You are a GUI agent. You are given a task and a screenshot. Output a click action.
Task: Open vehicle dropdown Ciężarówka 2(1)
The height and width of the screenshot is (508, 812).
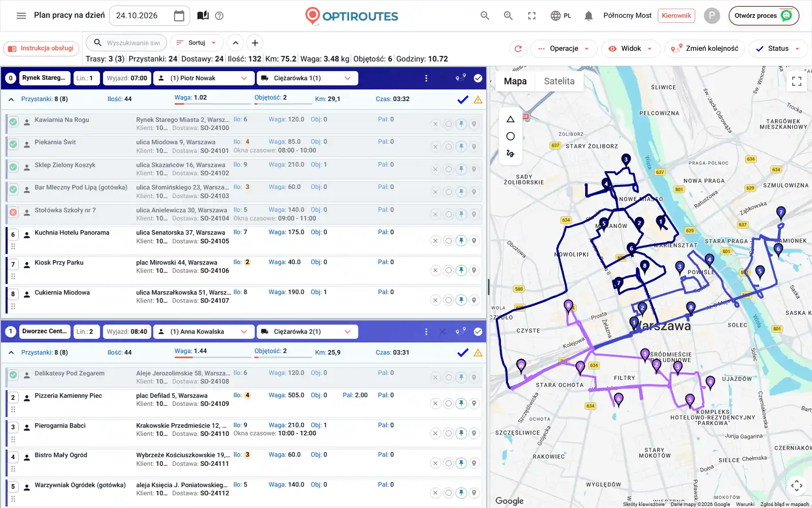pos(308,332)
